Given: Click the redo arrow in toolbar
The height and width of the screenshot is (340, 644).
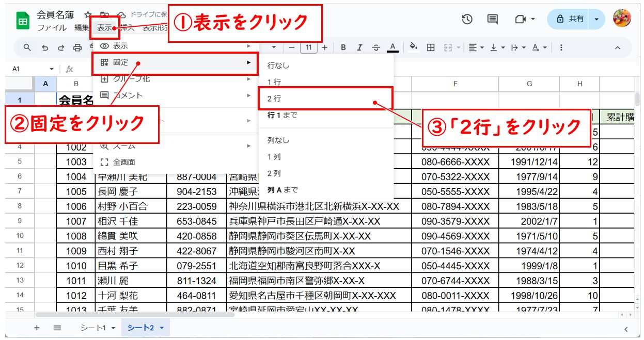Looking at the screenshot, I should [x=61, y=47].
